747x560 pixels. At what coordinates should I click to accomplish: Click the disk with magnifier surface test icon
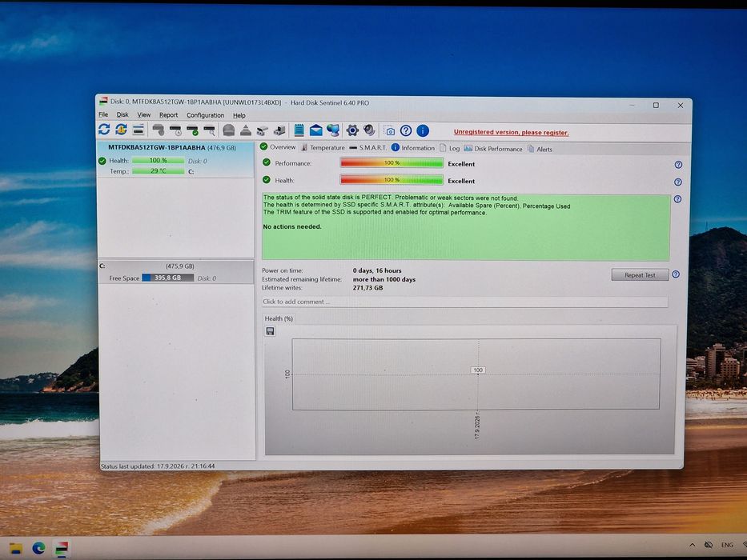click(209, 130)
